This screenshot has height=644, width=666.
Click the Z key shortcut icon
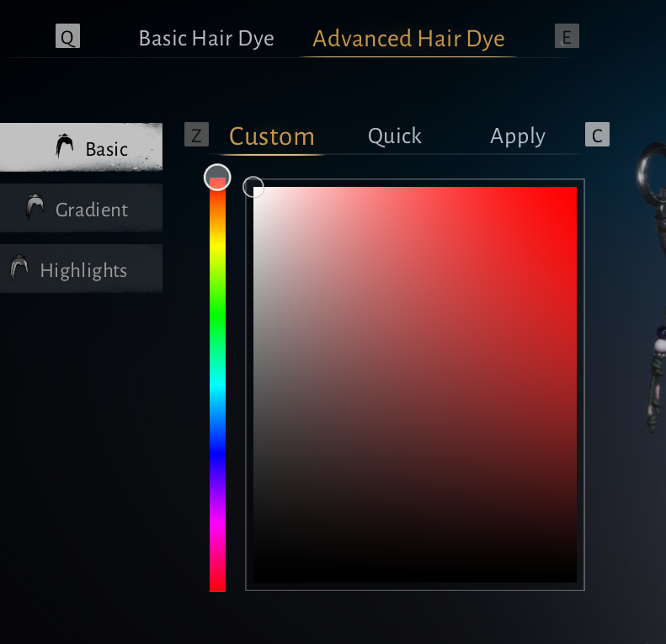point(196,134)
